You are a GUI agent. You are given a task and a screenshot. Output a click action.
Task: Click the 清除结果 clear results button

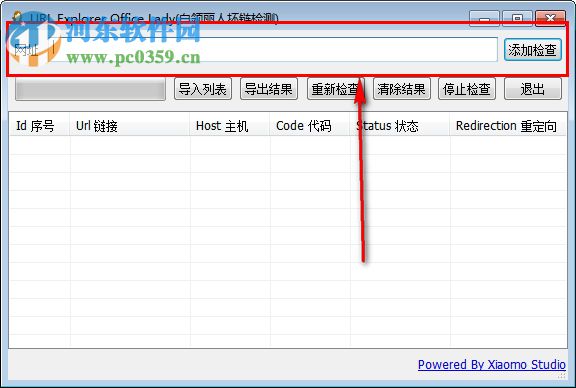click(x=402, y=89)
